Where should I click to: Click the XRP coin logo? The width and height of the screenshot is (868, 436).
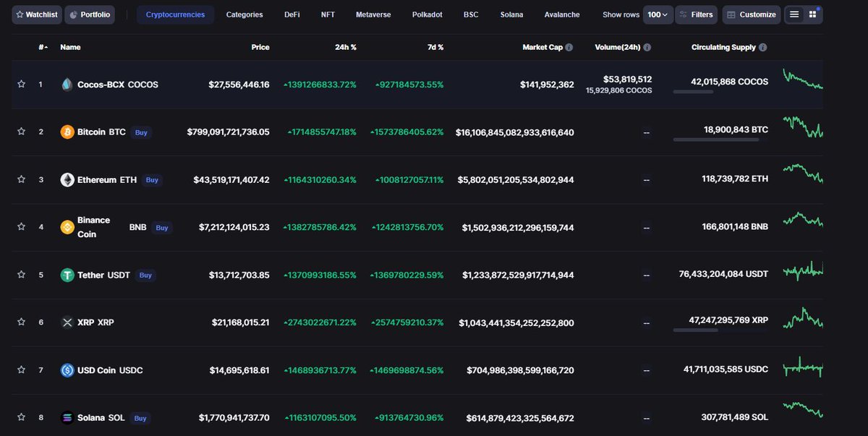pyautogui.click(x=67, y=322)
